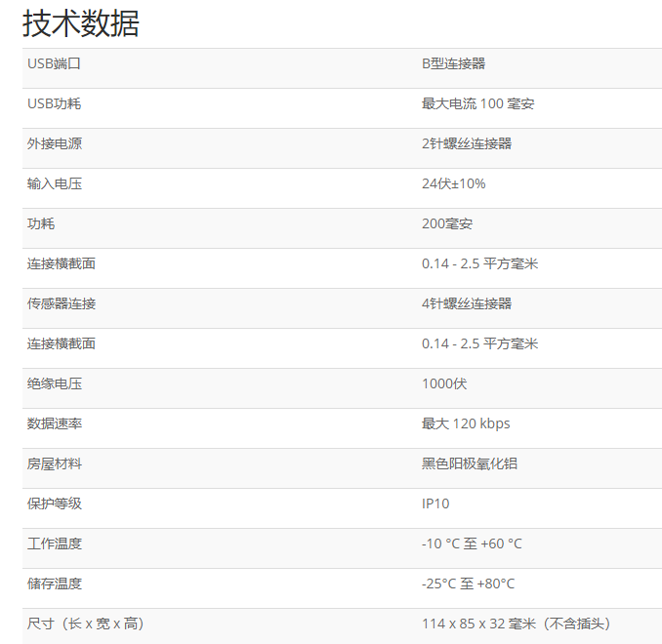This screenshot has width=662, height=644.
Task: Select the 4针螺丝连接器 value
Action: click(x=467, y=303)
